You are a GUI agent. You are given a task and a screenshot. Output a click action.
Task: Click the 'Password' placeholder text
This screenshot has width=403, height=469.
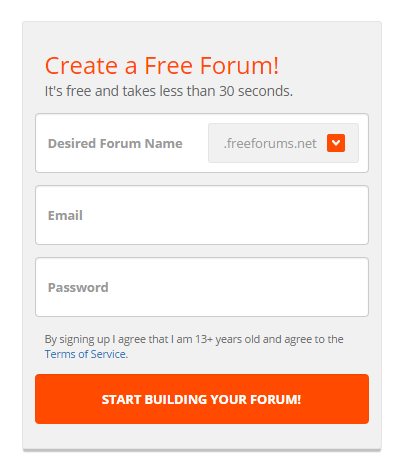(78, 287)
